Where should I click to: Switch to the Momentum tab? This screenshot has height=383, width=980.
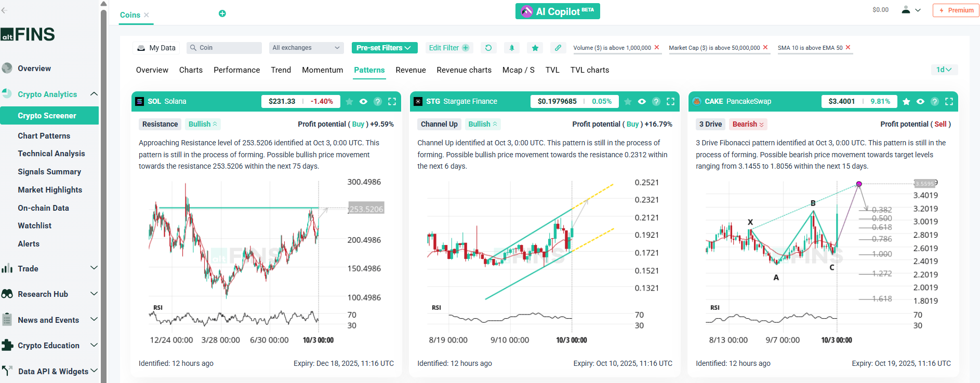point(322,70)
